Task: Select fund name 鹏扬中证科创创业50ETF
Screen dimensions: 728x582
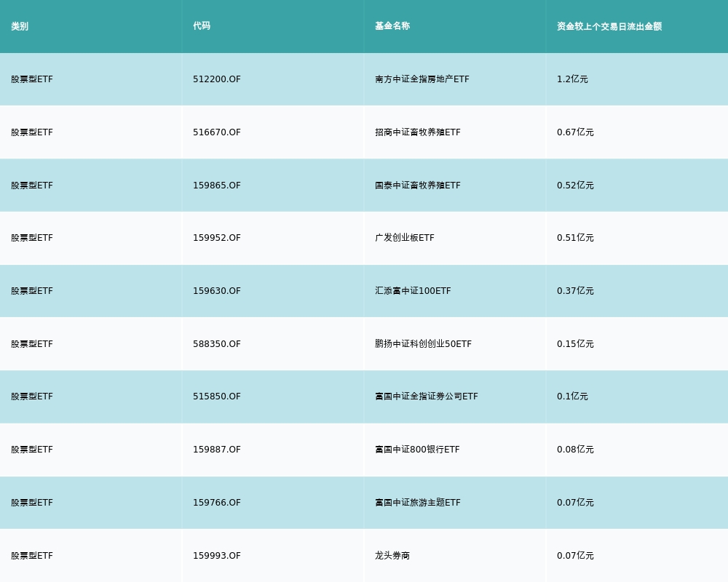Action: pos(423,344)
